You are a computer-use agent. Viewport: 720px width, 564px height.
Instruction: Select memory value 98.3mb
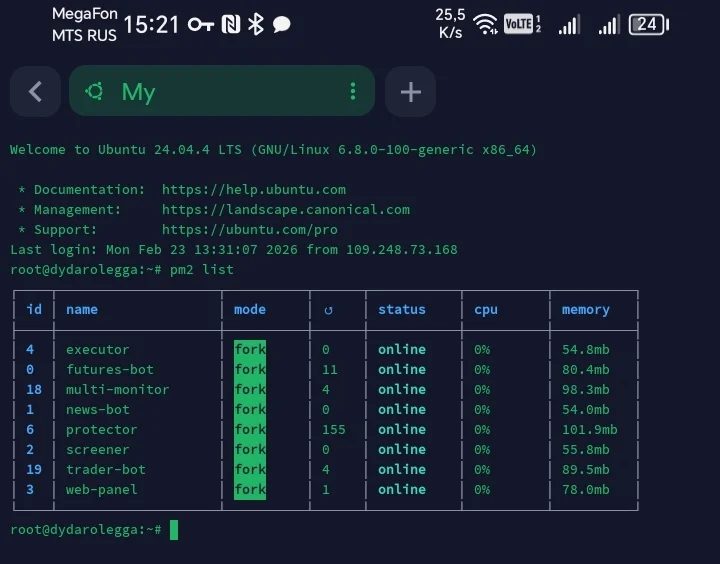(x=585, y=389)
